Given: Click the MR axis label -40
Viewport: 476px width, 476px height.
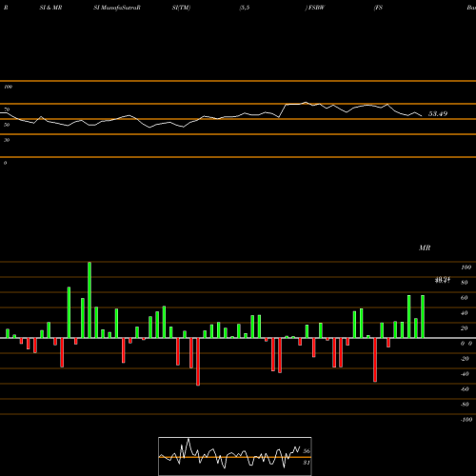Looking at the screenshot, I should [x=465, y=374].
